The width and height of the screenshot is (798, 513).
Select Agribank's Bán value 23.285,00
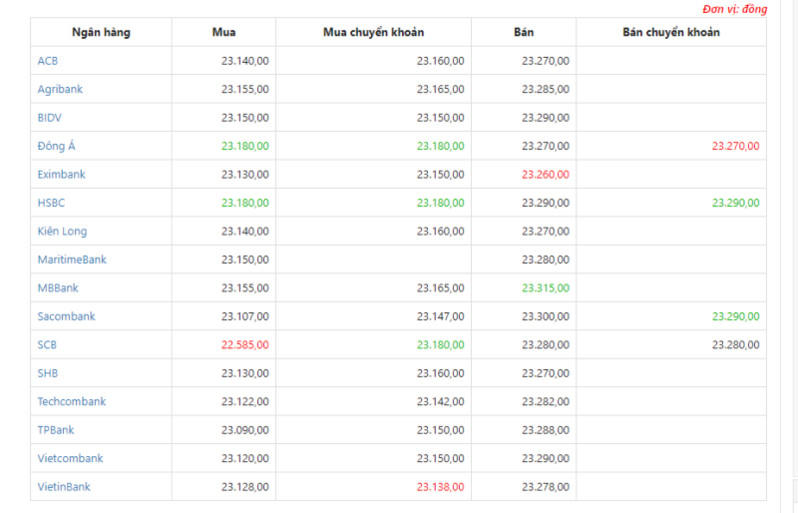point(546,90)
